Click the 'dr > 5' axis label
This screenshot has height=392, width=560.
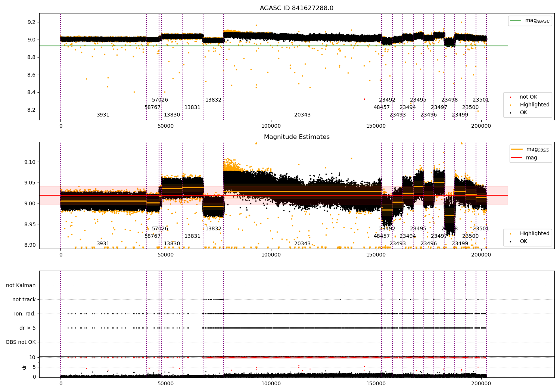tap(28, 328)
